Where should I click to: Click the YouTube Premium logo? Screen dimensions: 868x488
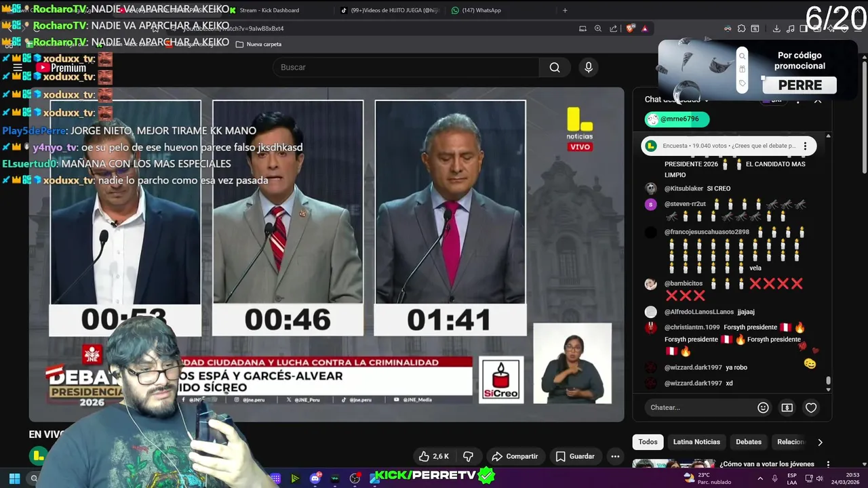coord(61,68)
